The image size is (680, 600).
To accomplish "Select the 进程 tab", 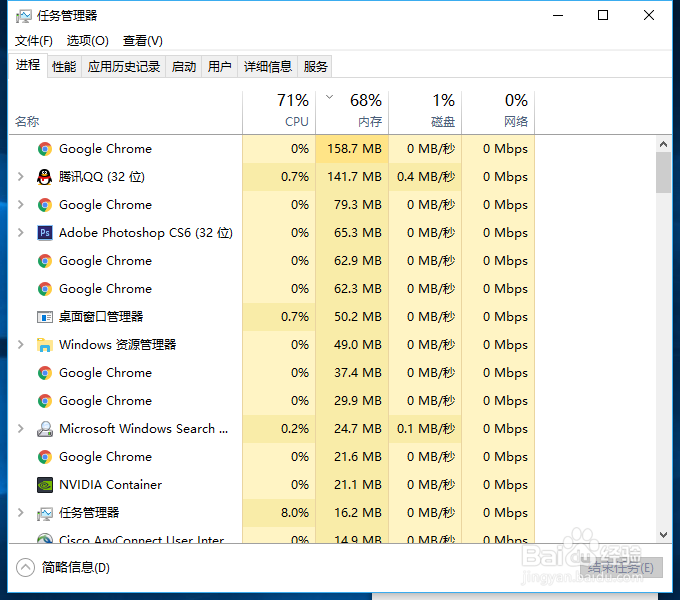I will 28,65.
